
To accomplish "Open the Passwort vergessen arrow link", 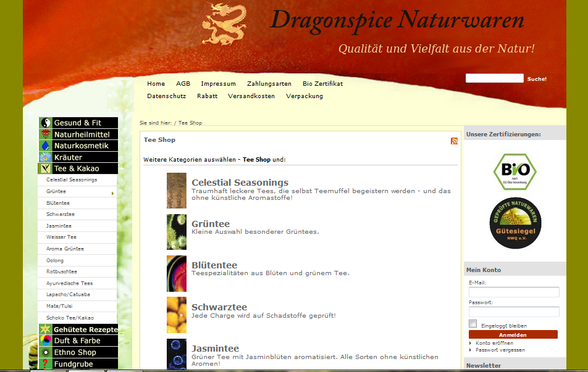I will pyautogui.click(x=471, y=350).
